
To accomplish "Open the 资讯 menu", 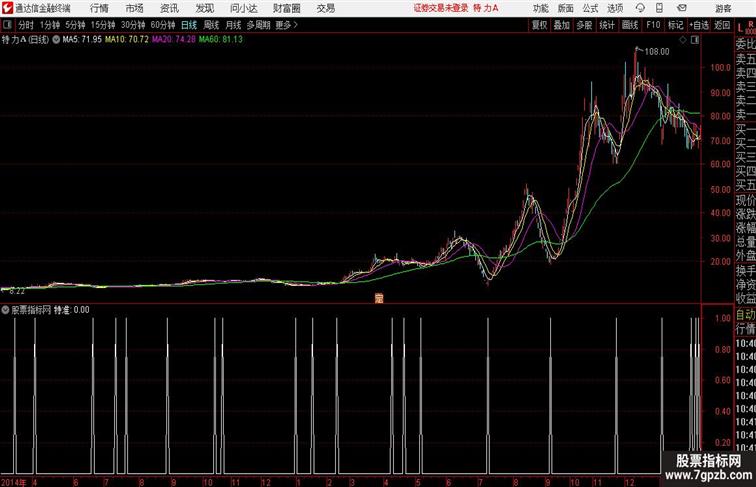I will [169, 8].
